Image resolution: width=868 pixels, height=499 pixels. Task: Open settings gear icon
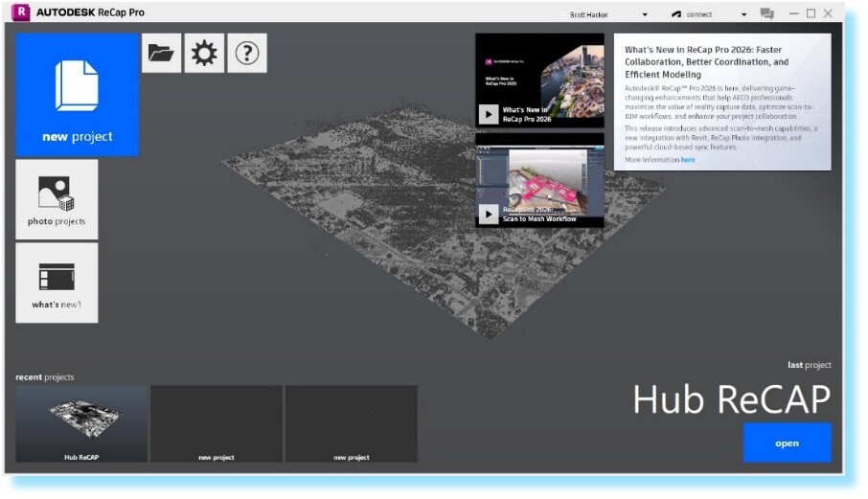coord(204,53)
